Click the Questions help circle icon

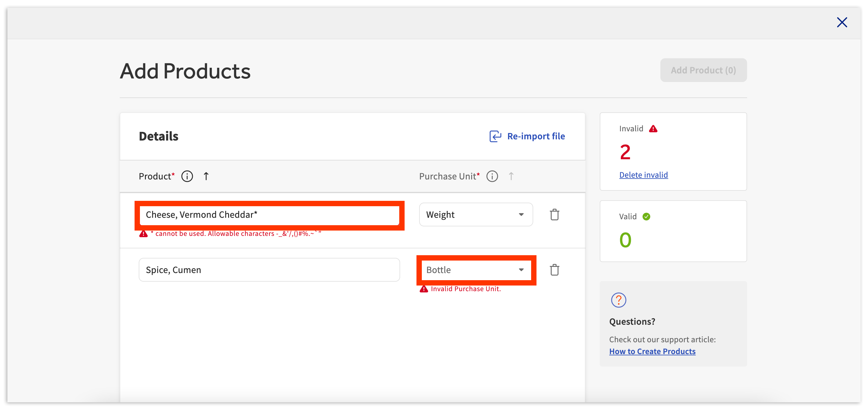(619, 300)
